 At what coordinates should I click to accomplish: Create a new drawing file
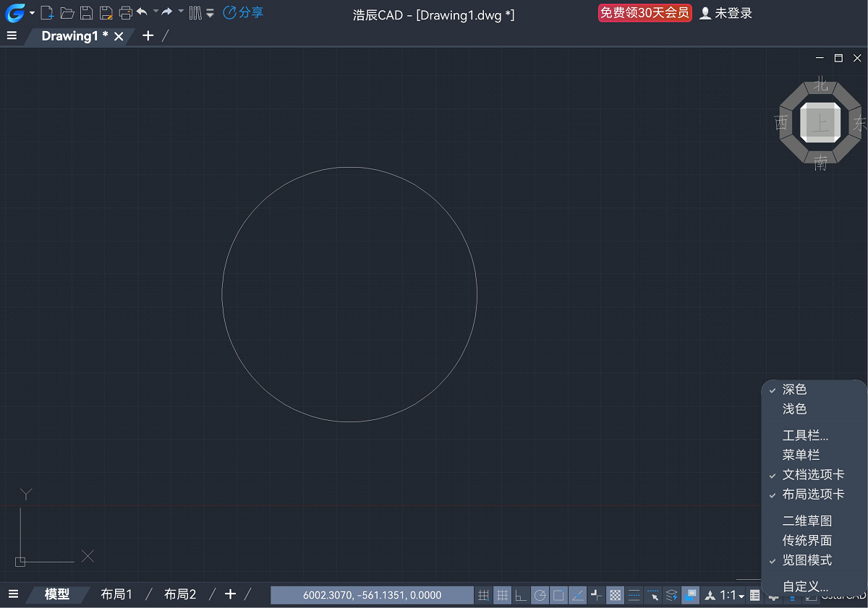tap(47, 12)
